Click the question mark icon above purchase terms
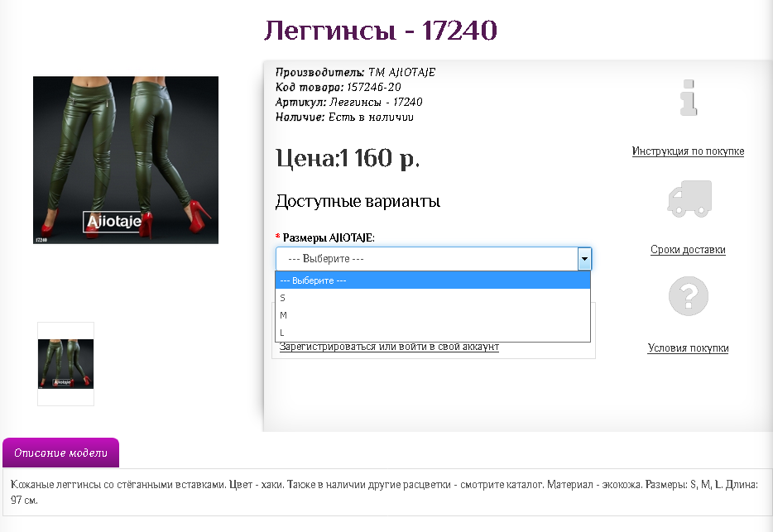 point(689,296)
